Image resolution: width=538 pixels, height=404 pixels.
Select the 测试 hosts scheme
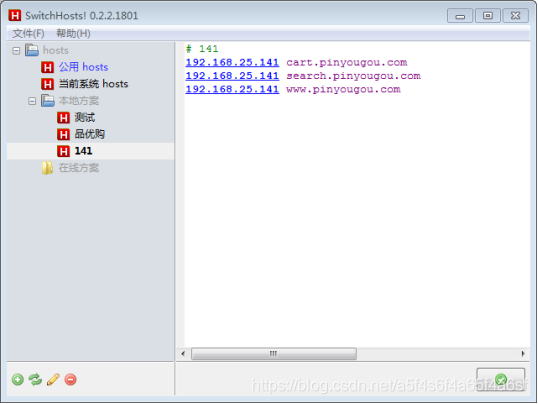pos(84,117)
